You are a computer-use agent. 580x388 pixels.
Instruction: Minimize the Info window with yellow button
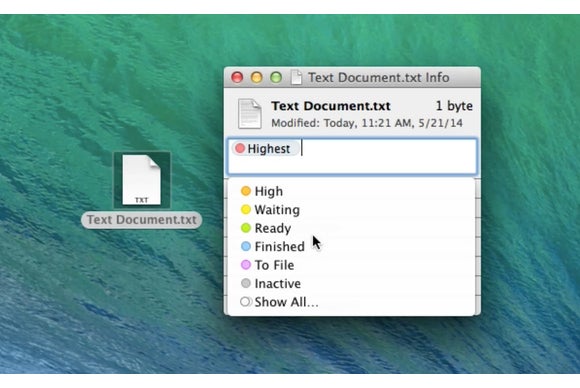pos(256,77)
